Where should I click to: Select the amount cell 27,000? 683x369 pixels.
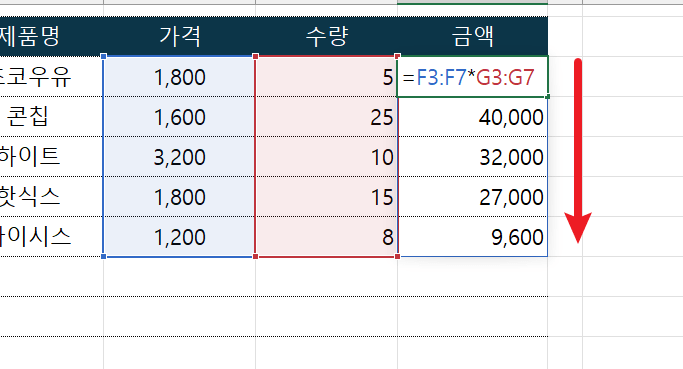click(473, 197)
